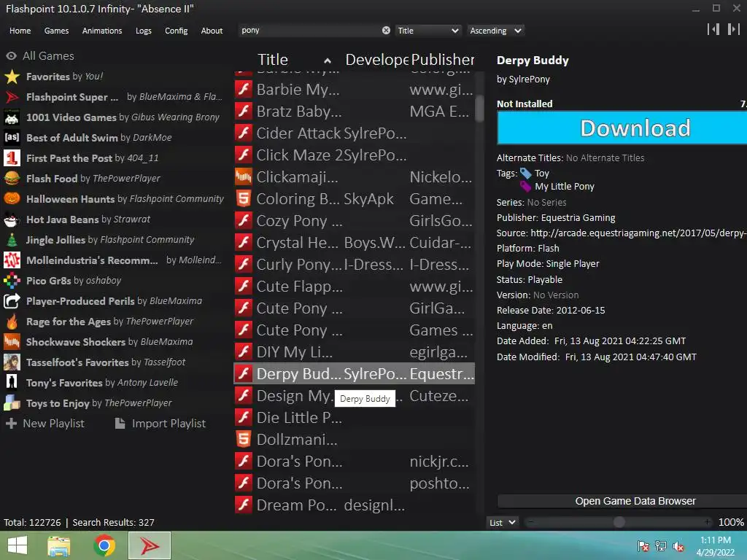This screenshot has width=747, height=560.
Task: Click the blue Toy tag icon
Action: tap(525, 174)
